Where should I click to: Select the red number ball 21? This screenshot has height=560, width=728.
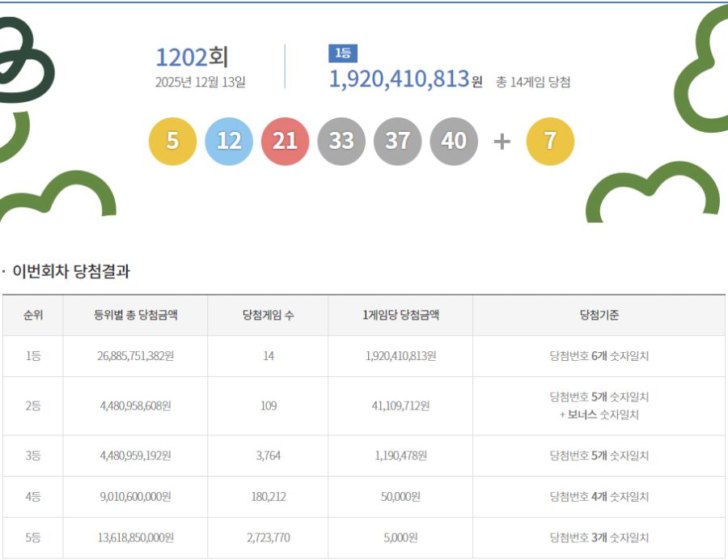(285, 140)
